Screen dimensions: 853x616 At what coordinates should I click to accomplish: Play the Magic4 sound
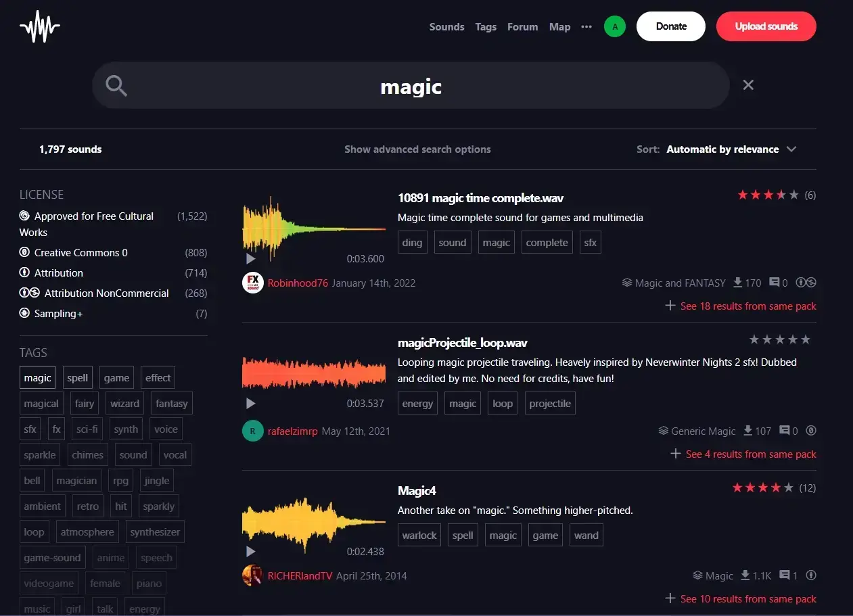251,551
